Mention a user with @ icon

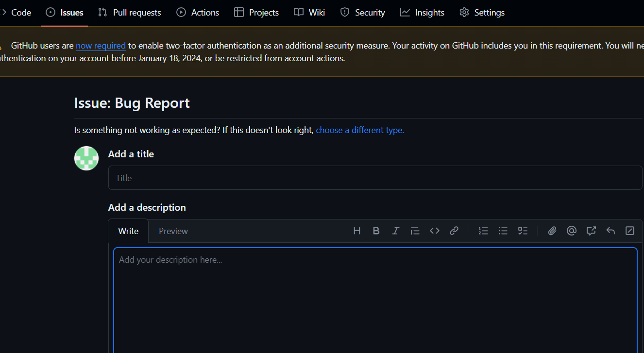572,231
